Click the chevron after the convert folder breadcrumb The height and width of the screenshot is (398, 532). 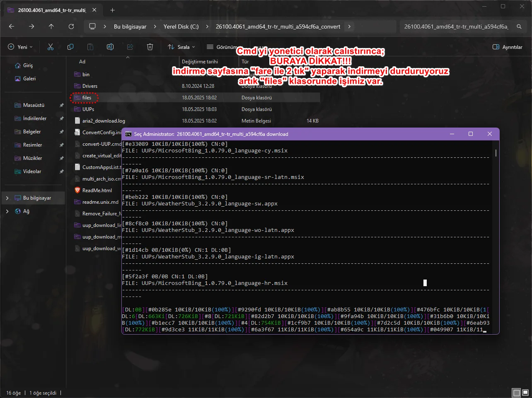[x=349, y=27]
